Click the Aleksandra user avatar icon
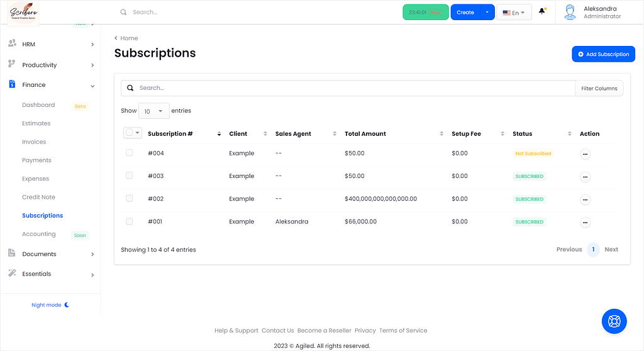Screen dimensions: 644x351 570,13
